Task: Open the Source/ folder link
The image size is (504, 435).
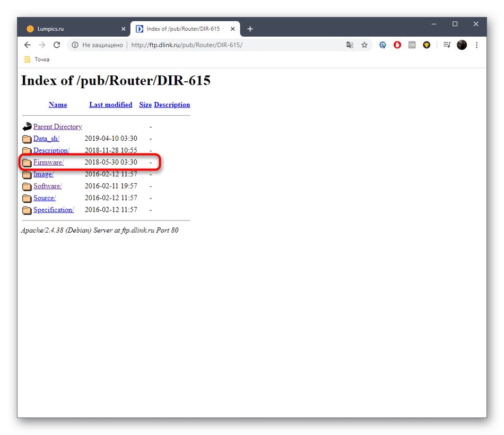Action: click(x=45, y=198)
